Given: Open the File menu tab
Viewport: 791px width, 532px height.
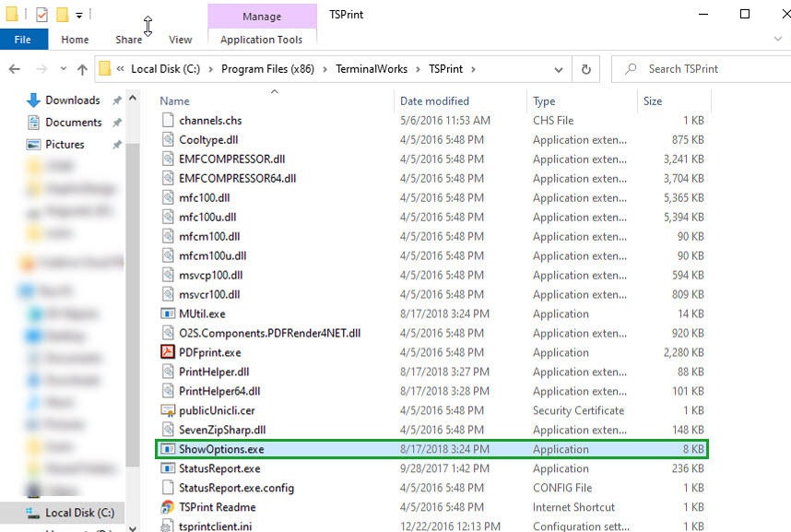Looking at the screenshot, I should pyautogui.click(x=23, y=40).
